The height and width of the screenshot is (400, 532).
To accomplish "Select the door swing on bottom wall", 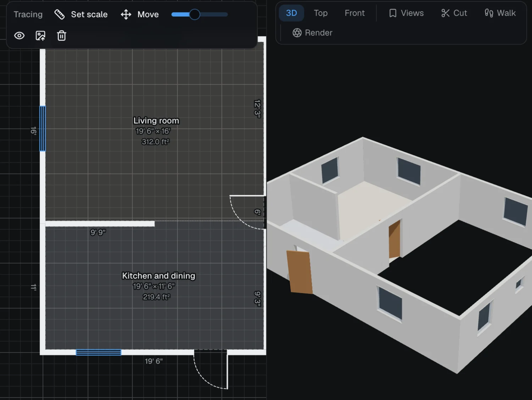I will pyautogui.click(x=211, y=369).
